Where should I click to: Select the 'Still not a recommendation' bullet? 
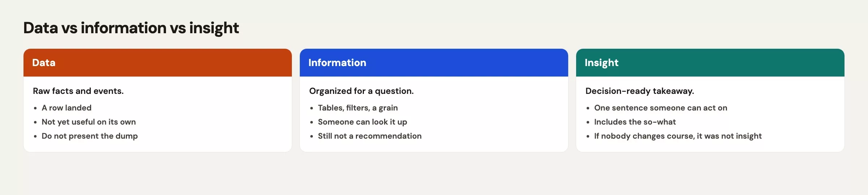pyautogui.click(x=370, y=136)
